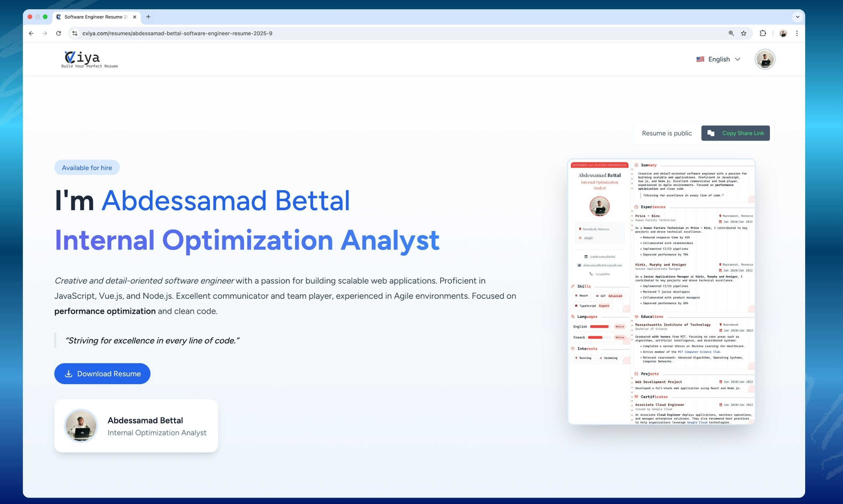Click the Copy Share Link button

(x=735, y=133)
